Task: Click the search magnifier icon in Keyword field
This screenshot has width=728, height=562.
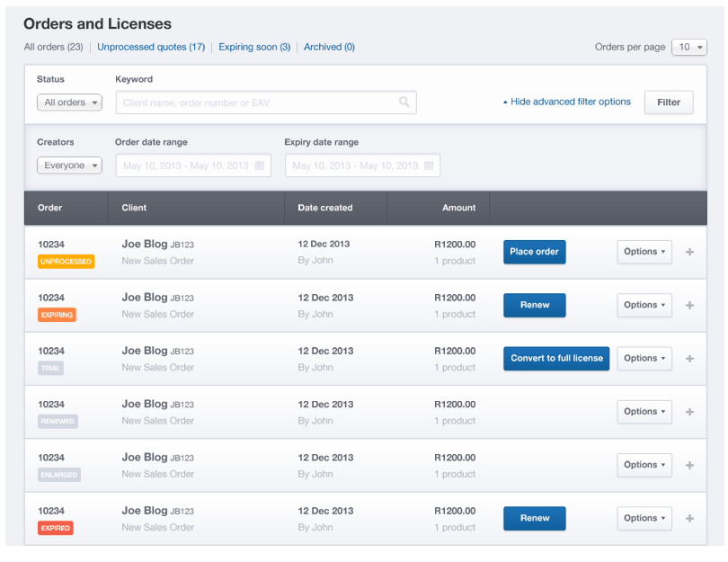Action: 404,102
